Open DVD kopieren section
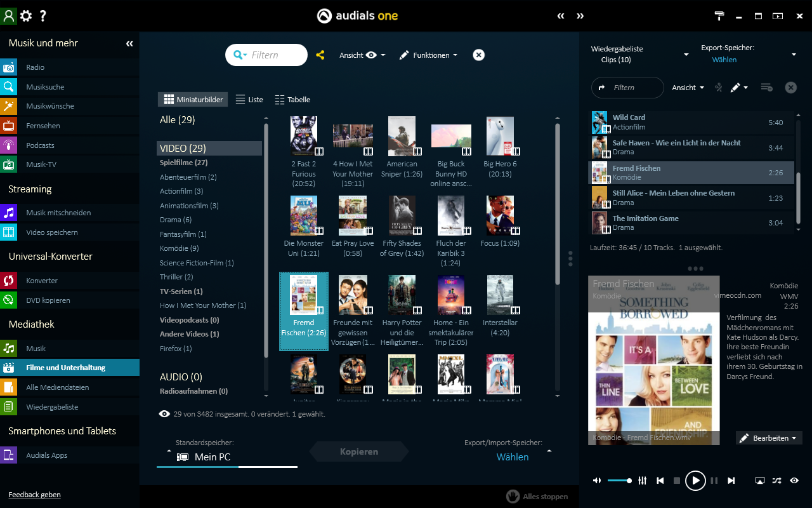 pyautogui.click(x=70, y=300)
